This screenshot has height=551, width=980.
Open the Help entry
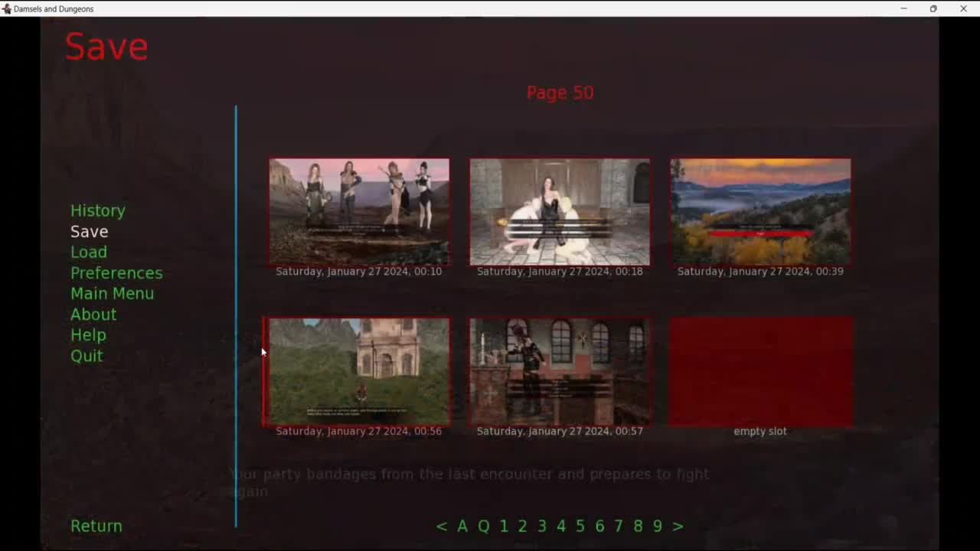pos(88,335)
